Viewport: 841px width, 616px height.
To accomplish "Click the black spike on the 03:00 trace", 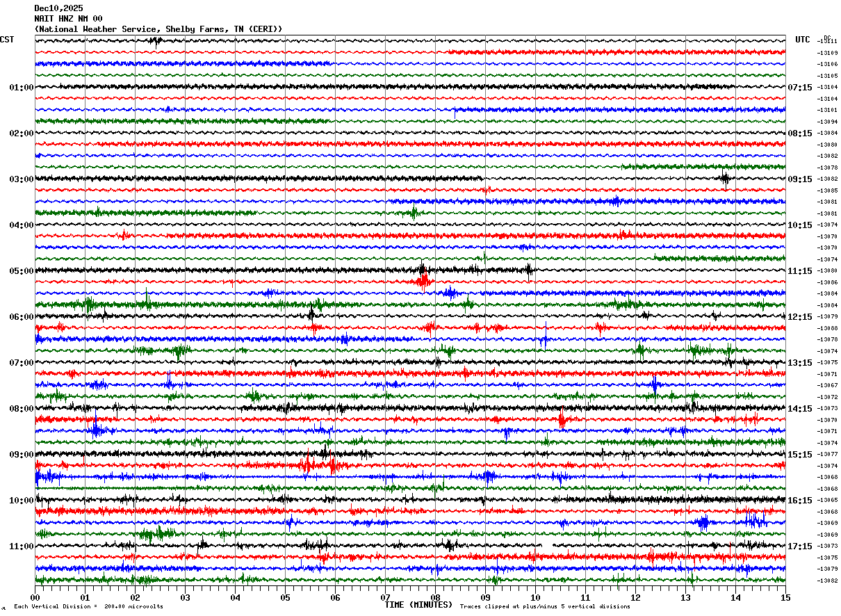I will [725, 179].
